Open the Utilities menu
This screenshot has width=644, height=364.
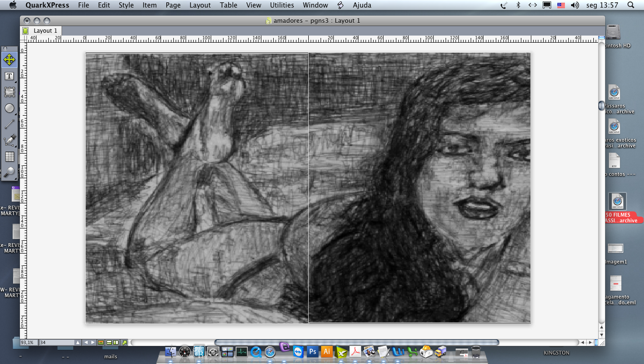tap(281, 5)
